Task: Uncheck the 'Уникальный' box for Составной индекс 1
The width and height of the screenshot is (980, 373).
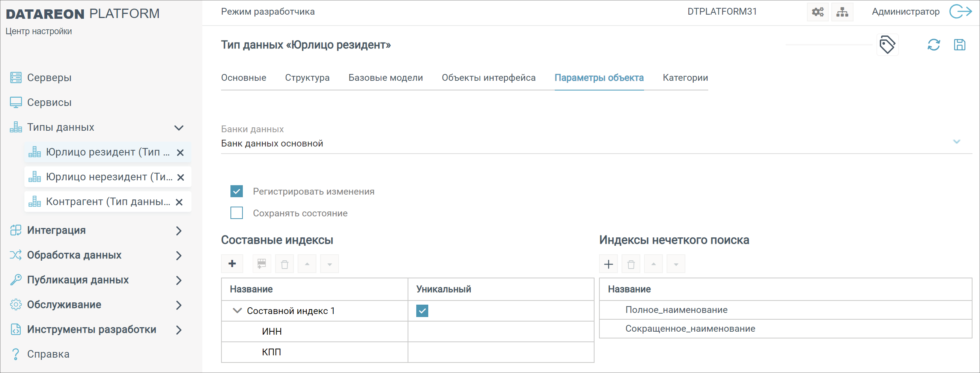Action: 422,311
